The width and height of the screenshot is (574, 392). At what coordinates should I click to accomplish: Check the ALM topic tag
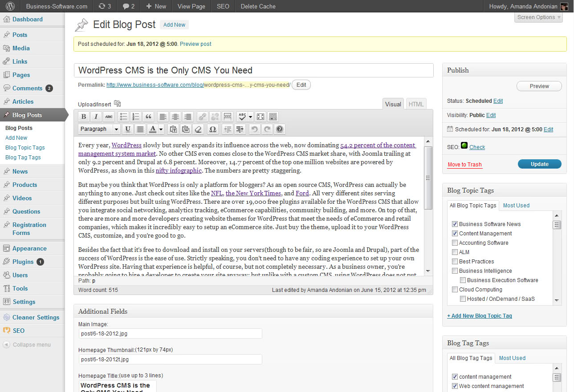[455, 252]
